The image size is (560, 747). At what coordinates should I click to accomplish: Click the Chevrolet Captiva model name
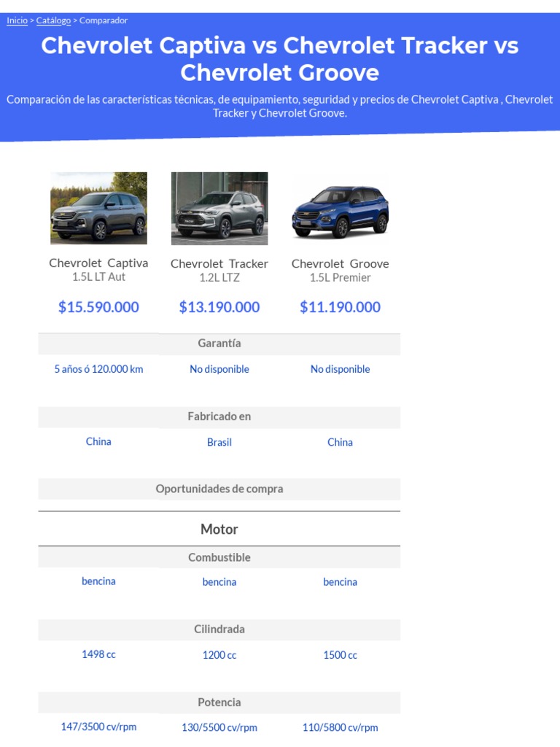tap(98, 263)
